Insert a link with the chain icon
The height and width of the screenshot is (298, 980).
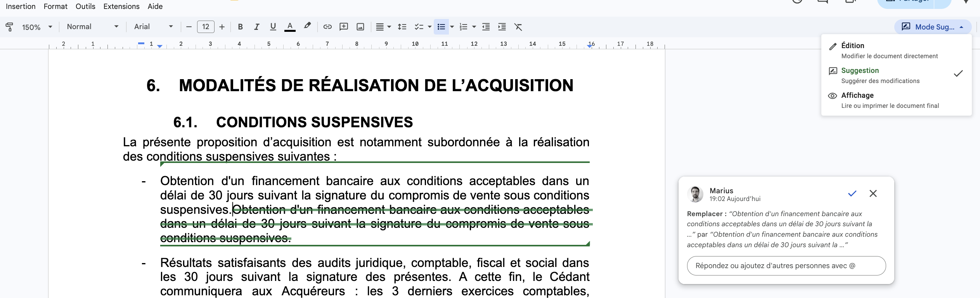(327, 27)
